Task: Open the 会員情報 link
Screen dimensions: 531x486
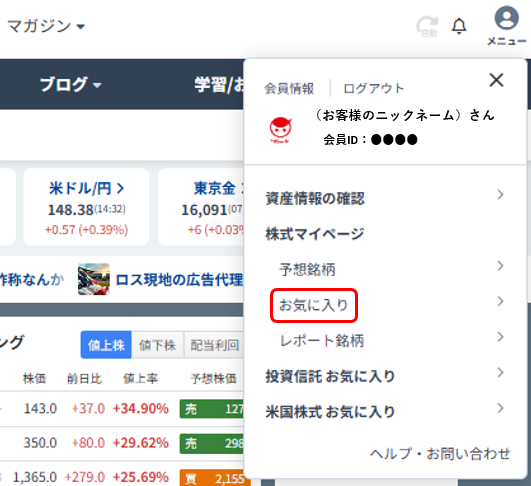Action: [289, 89]
